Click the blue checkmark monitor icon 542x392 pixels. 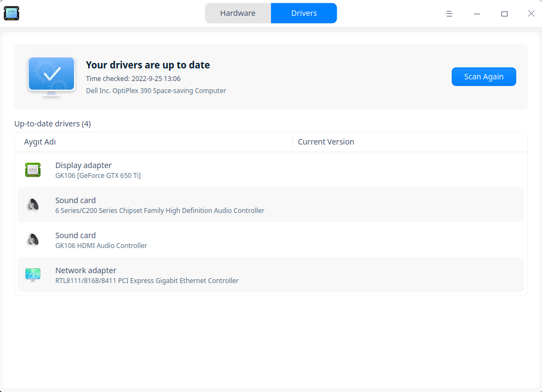click(51, 77)
